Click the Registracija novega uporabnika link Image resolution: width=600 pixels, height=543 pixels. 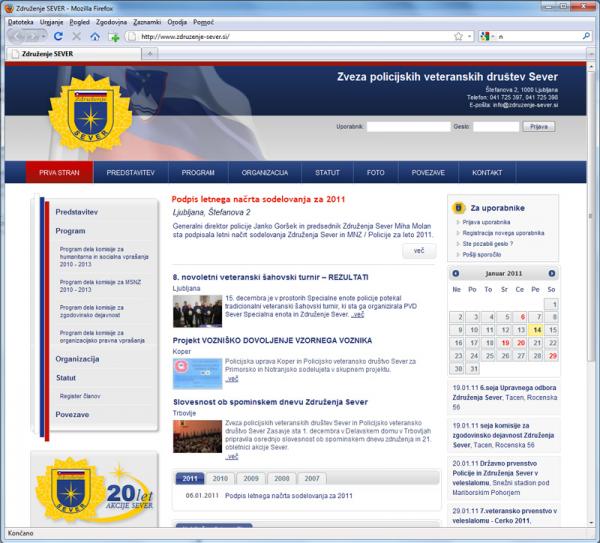503,232
